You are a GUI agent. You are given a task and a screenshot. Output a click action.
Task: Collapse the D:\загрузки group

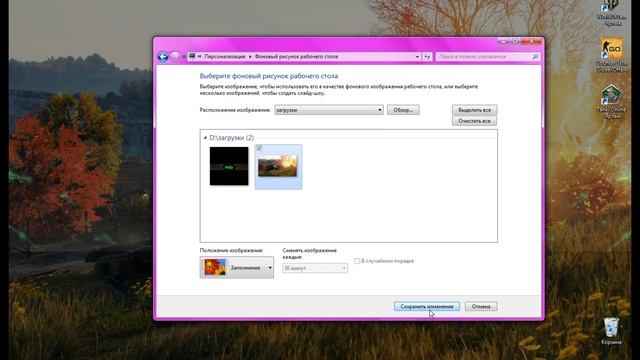[205, 138]
